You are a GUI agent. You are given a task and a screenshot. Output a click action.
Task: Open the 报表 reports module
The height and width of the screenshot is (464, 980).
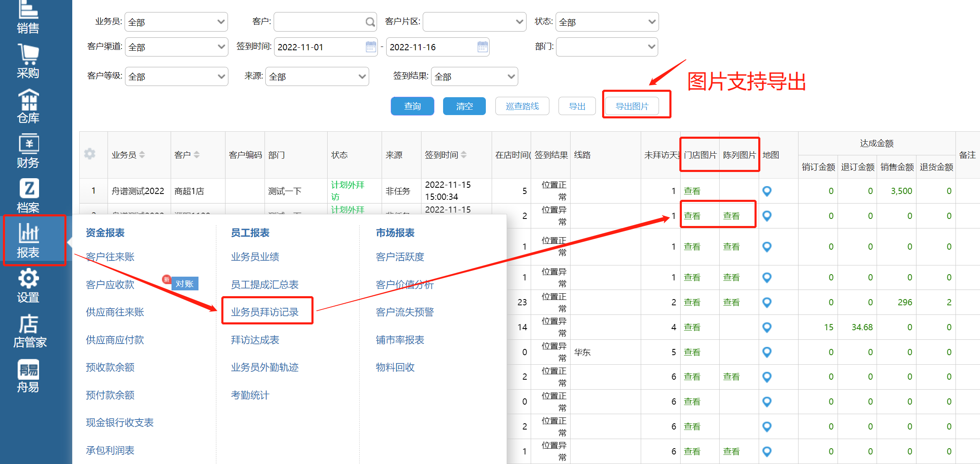point(28,241)
